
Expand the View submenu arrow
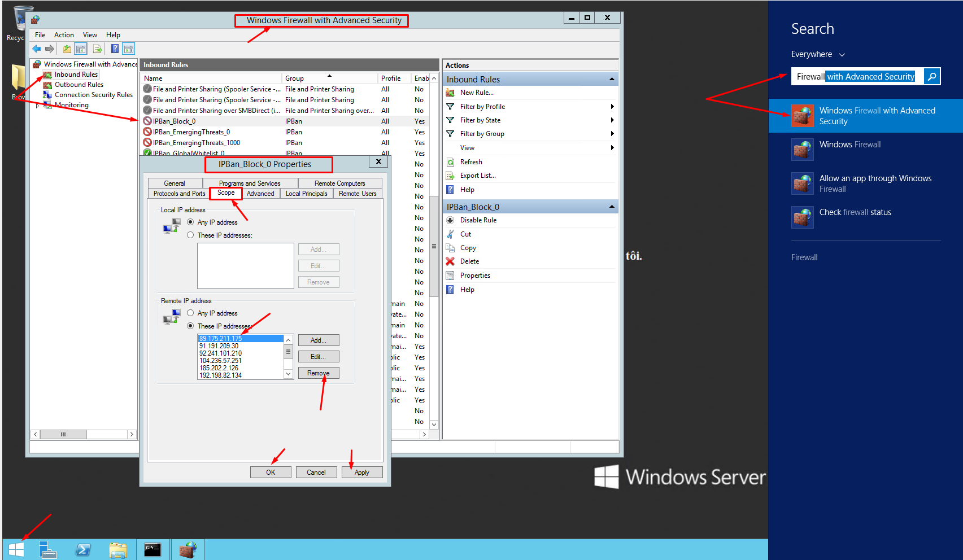[x=612, y=148]
